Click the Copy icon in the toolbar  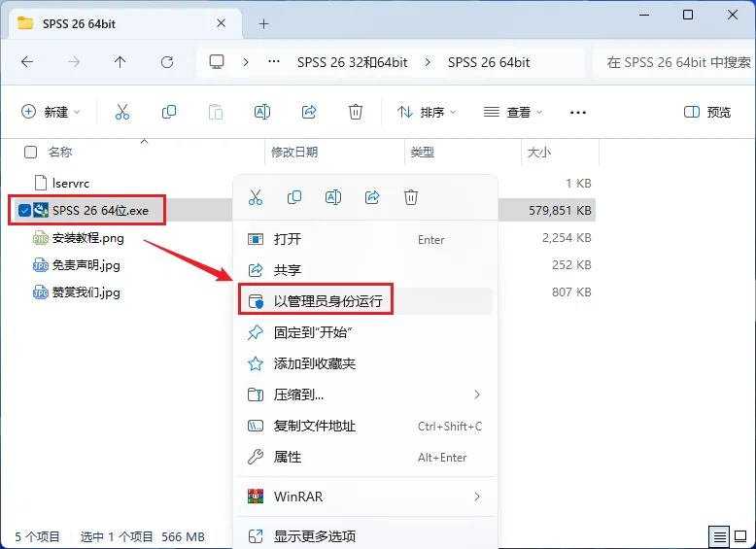pos(169,112)
